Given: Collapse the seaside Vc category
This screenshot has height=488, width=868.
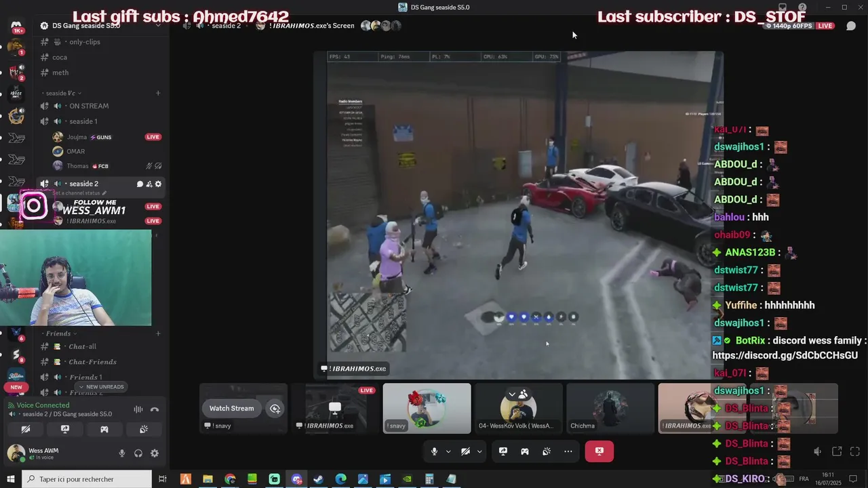Looking at the screenshot, I should coord(62,93).
